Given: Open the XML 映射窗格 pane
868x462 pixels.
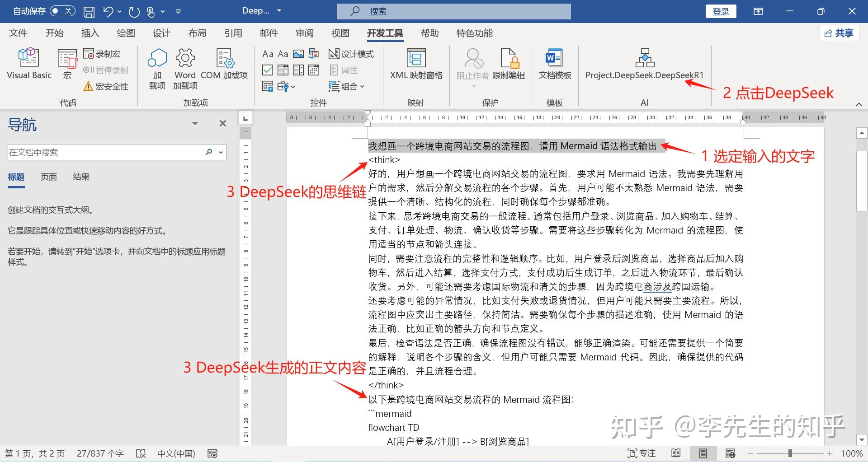Looking at the screenshot, I should click(x=415, y=63).
